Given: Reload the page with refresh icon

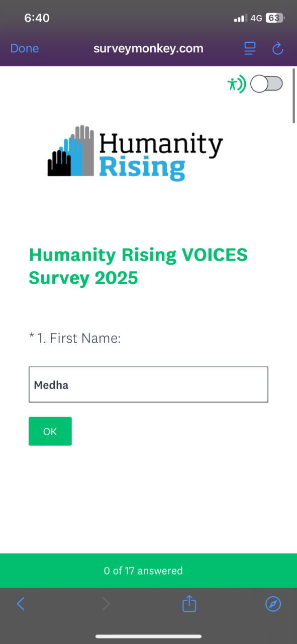Looking at the screenshot, I should [277, 48].
